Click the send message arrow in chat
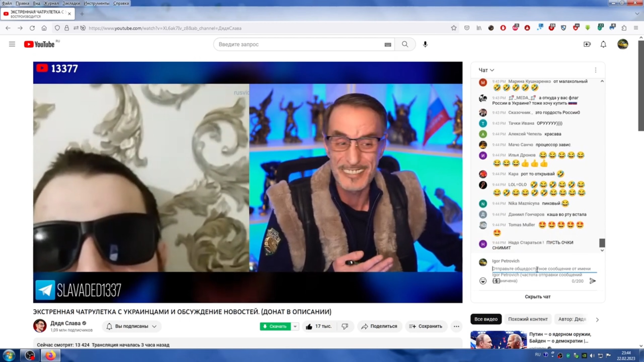 coord(593,281)
